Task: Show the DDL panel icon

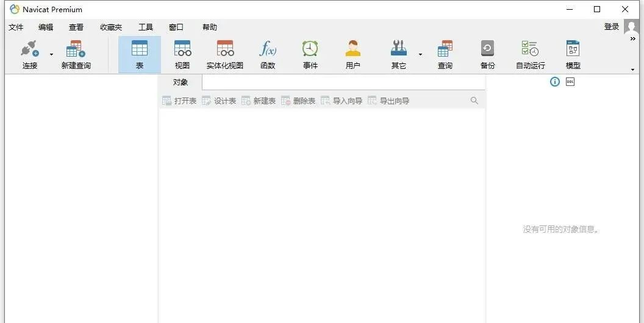Action: (x=570, y=82)
